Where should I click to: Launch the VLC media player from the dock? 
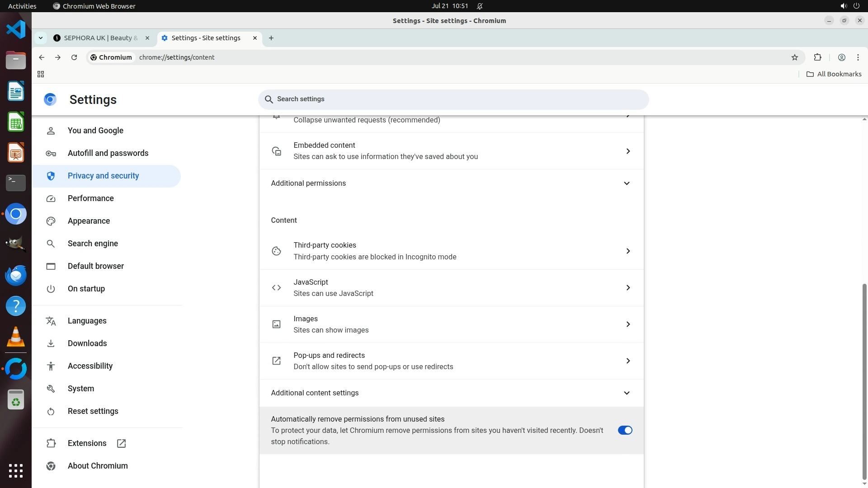click(16, 337)
